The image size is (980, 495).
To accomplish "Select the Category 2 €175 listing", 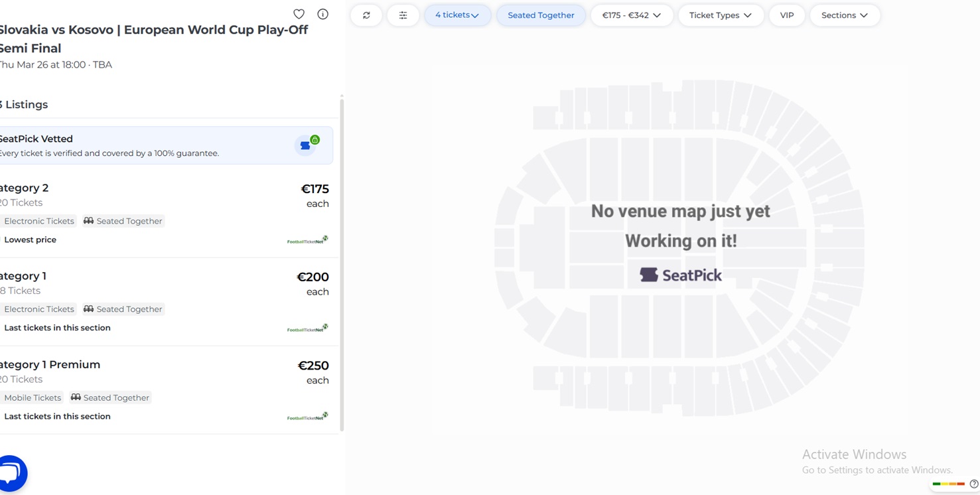I will pos(166,212).
